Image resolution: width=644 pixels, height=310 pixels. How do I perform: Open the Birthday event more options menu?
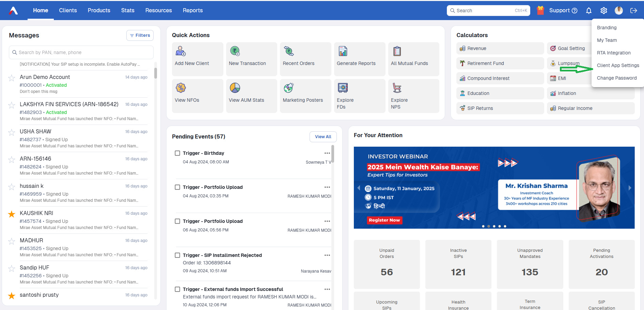pyautogui.click(x=327, y=153)
